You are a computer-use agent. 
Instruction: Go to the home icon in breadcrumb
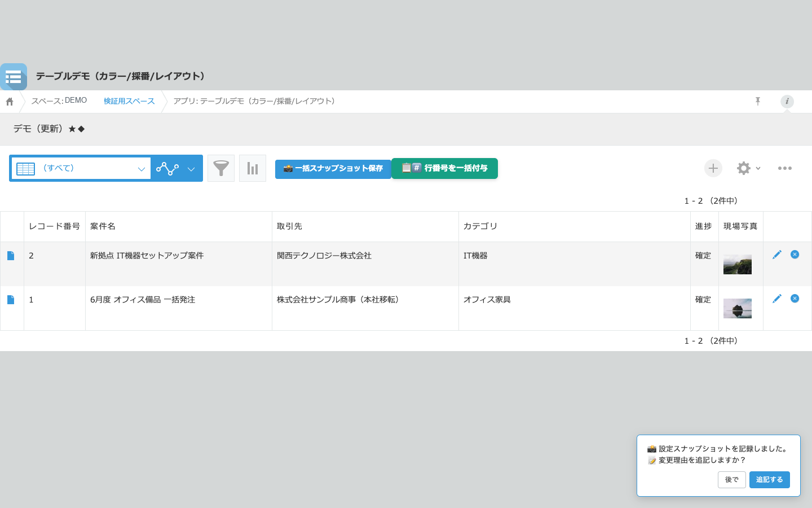coord(10,102)
